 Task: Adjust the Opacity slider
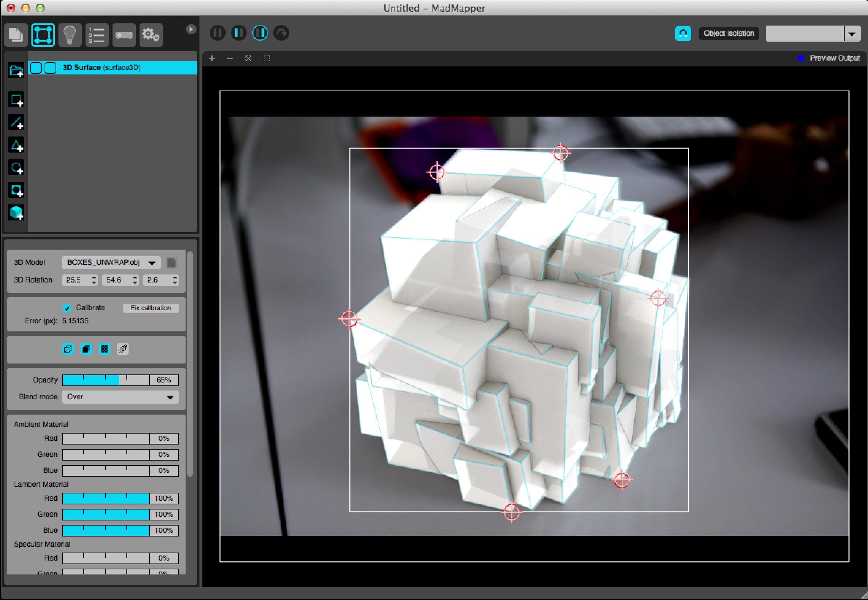106,380
